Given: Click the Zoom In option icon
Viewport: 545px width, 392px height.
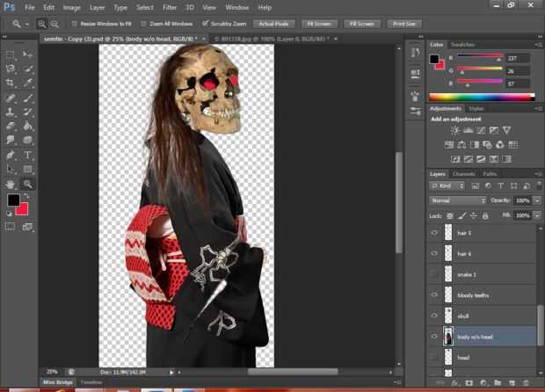Looking at the screenshot, I should tap(41, 24).
